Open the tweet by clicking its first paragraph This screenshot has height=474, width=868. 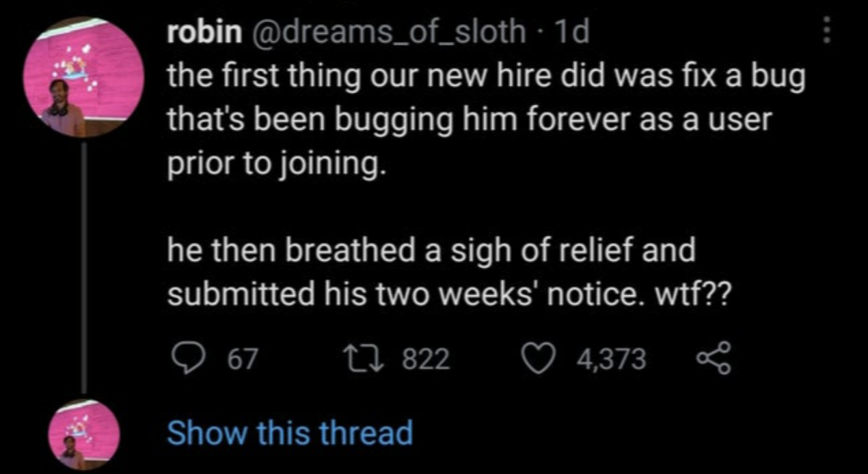click(487, 121)
